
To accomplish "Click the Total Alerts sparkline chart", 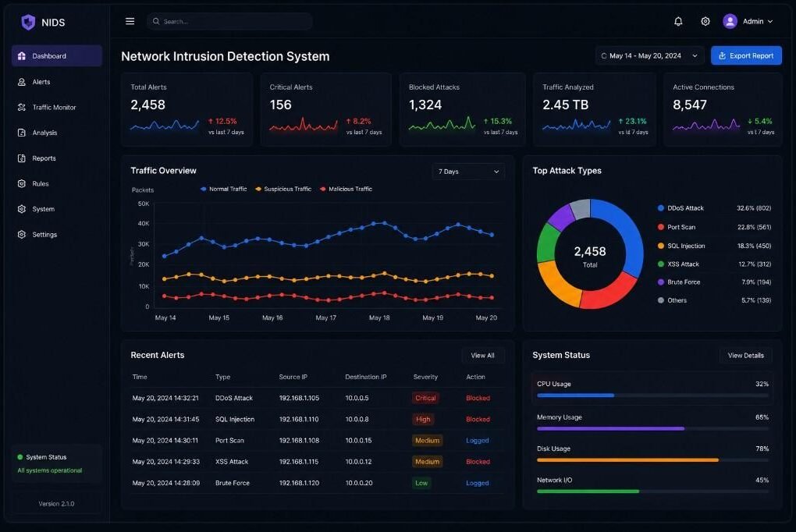I will pyautogui.click(x=165, y=124).
